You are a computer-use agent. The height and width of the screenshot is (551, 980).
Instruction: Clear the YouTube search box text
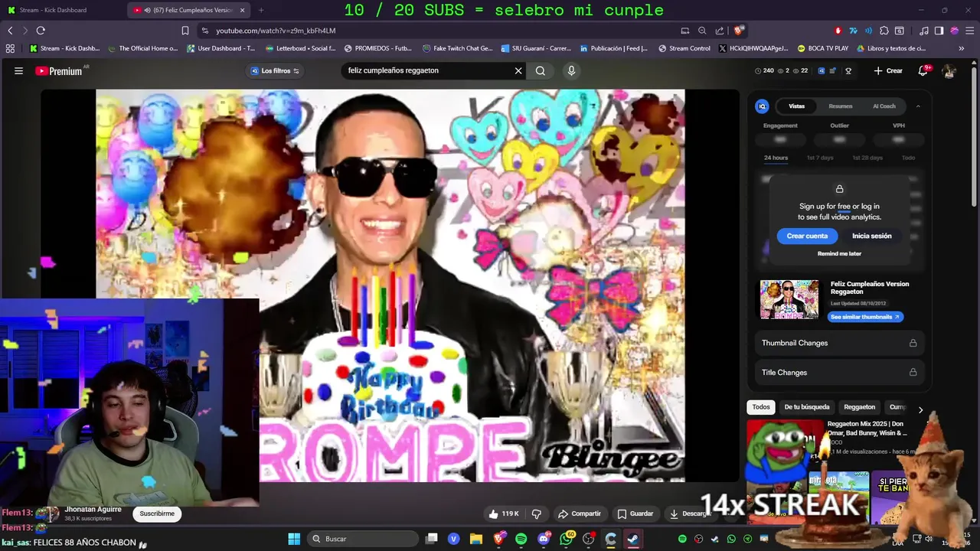[x=518, y=70]
